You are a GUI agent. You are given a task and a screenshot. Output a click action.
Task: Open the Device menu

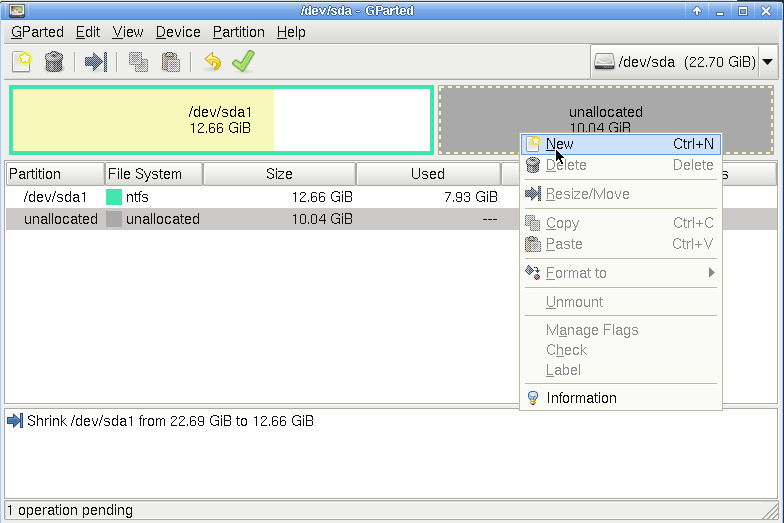(178, 32)
